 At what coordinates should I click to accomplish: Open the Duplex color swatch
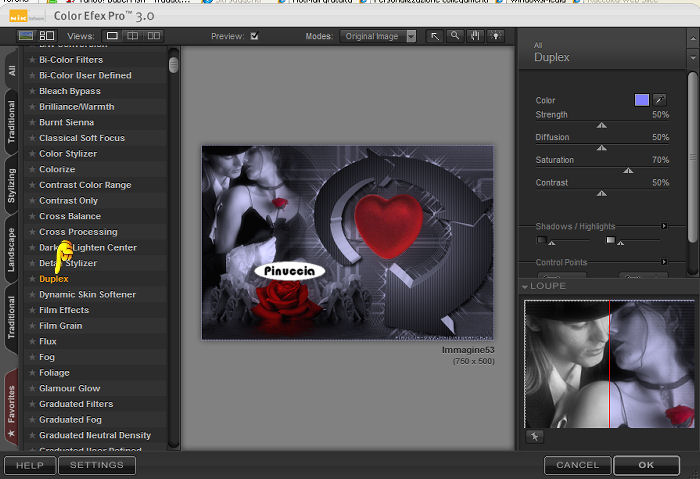coord(642,100)
